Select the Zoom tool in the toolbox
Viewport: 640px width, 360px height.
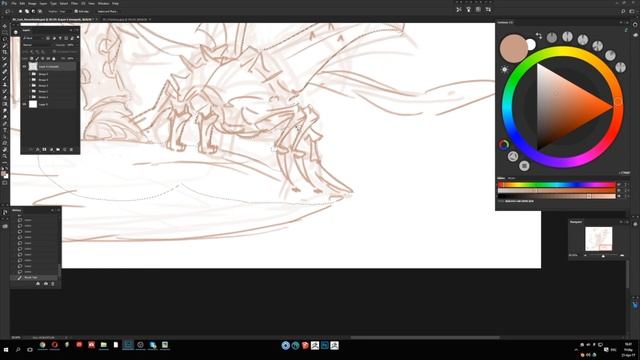point(5,156)
